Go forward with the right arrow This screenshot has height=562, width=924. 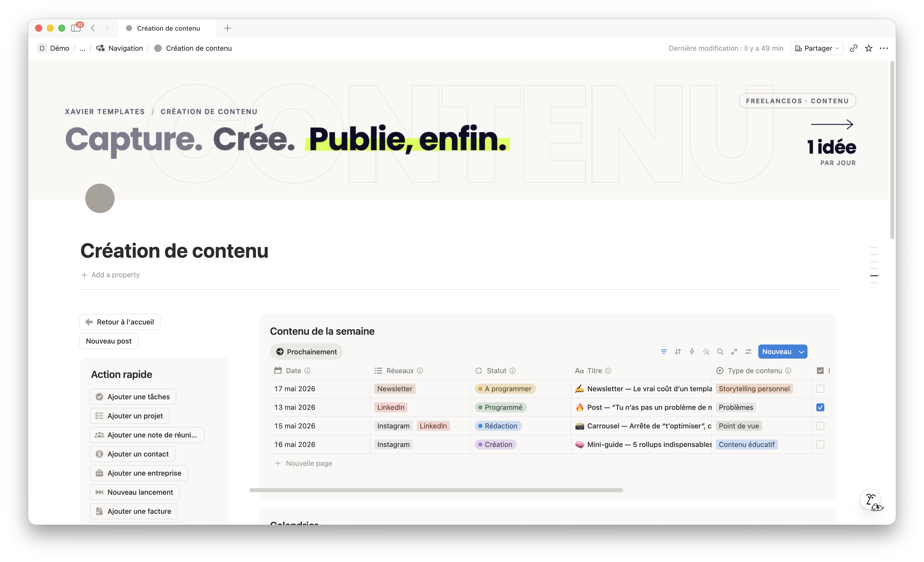(x=107, y=28)
